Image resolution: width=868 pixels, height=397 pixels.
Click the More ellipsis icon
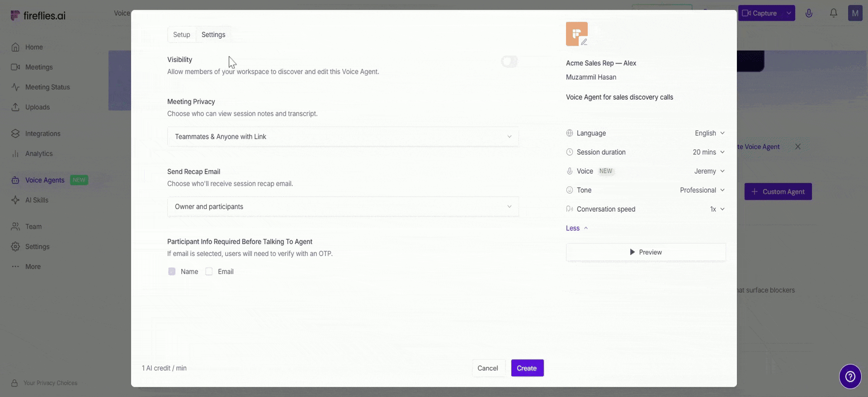pos(15,266)
